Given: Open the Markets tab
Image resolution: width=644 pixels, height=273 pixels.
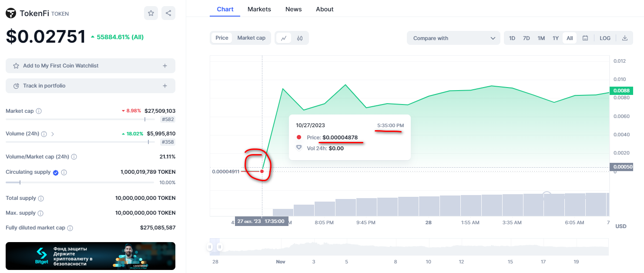Looking at the screenshot, I should [259, 9].
